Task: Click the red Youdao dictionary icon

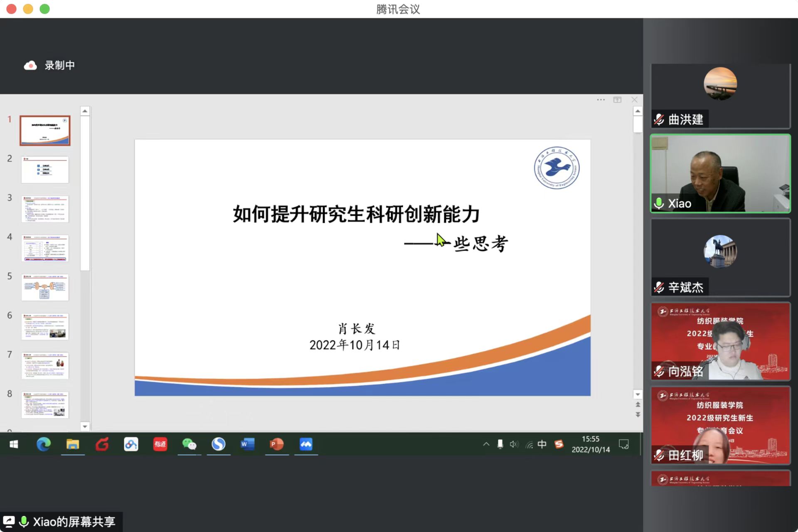Action: click(160, 444)
